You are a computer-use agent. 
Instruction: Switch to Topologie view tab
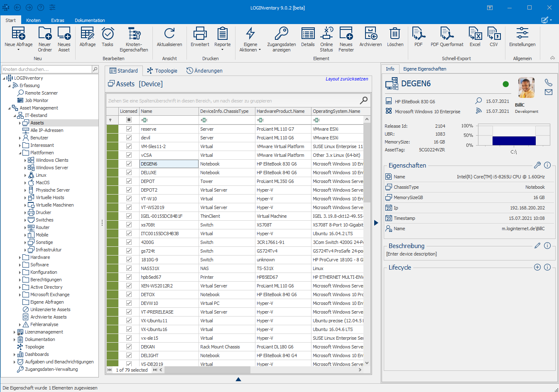pos(162,71)
